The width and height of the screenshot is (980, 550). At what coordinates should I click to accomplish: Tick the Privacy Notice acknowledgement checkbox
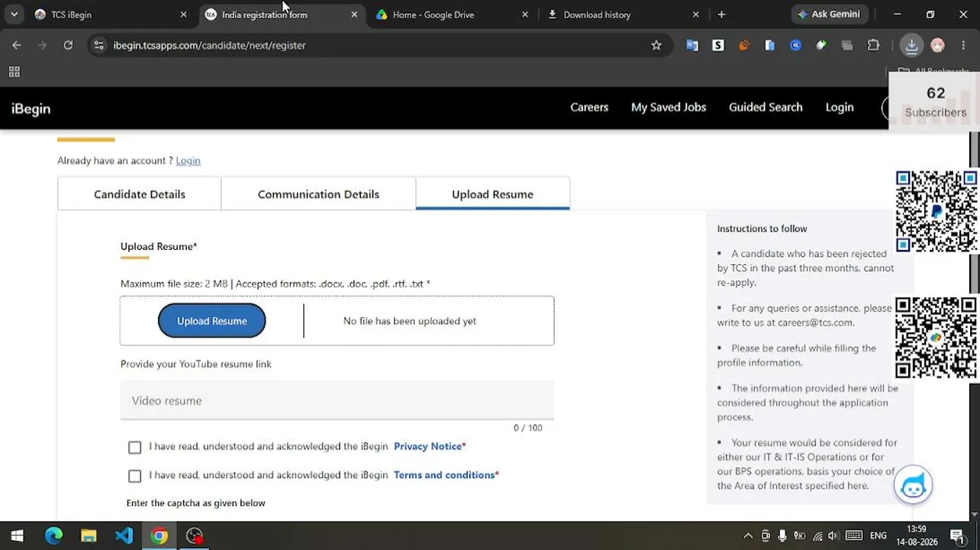[135, 447]
